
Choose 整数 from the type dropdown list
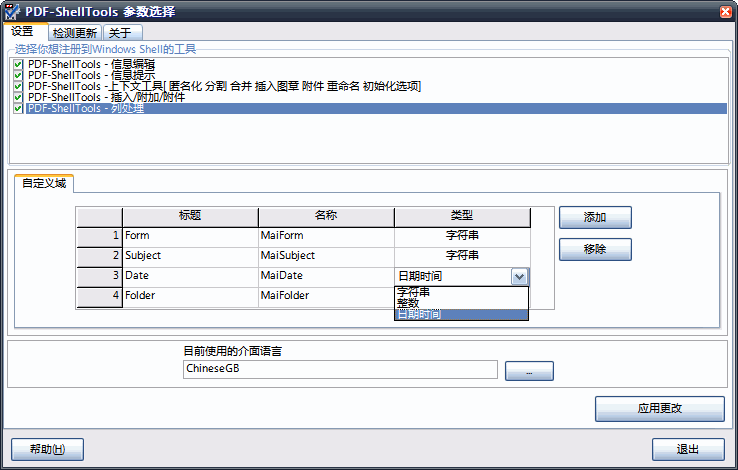[461, 303]
